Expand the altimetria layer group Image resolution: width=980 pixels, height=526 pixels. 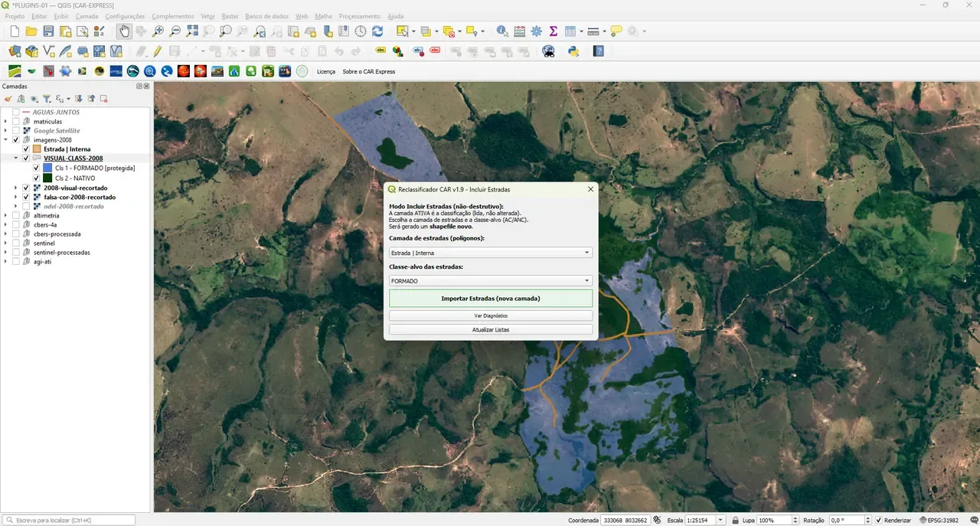tap(5, 216)
